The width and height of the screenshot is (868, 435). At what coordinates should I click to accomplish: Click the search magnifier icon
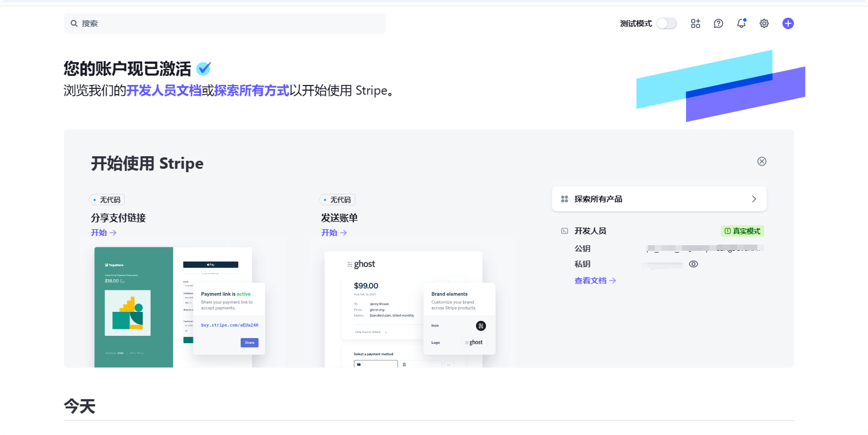(74, 23)
